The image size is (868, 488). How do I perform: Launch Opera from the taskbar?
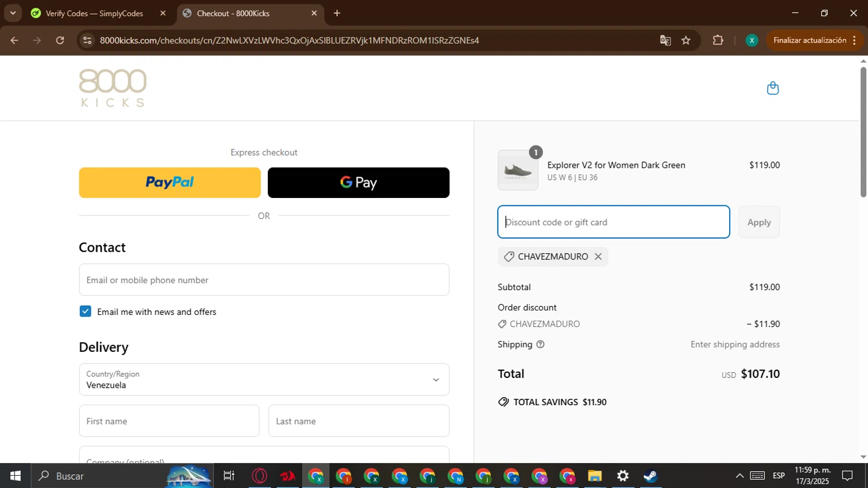[x=259, y=476]
